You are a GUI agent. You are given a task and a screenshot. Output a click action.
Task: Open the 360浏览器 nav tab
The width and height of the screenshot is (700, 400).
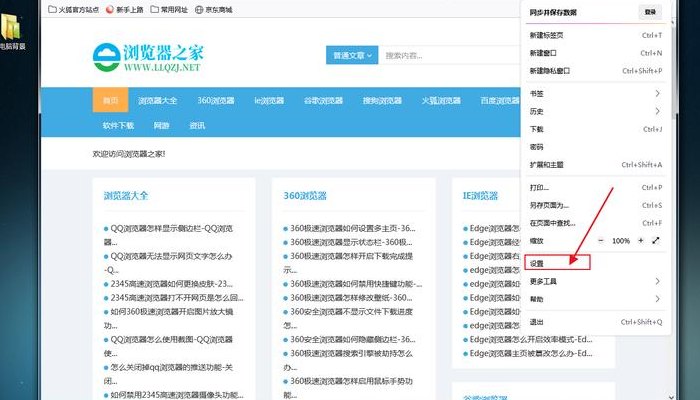click(x=216, y=100)
